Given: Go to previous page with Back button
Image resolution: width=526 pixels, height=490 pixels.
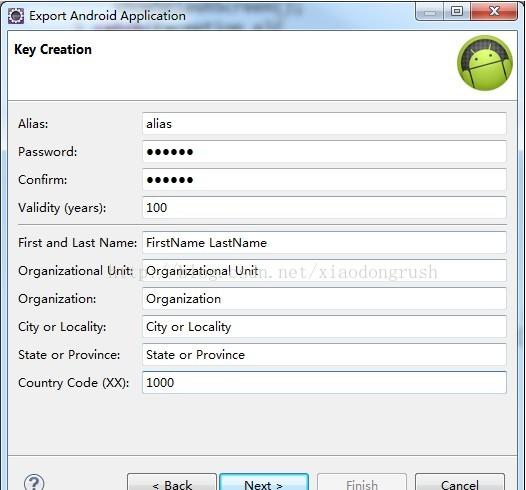Looking at the screenshot, I should point(172,482).
